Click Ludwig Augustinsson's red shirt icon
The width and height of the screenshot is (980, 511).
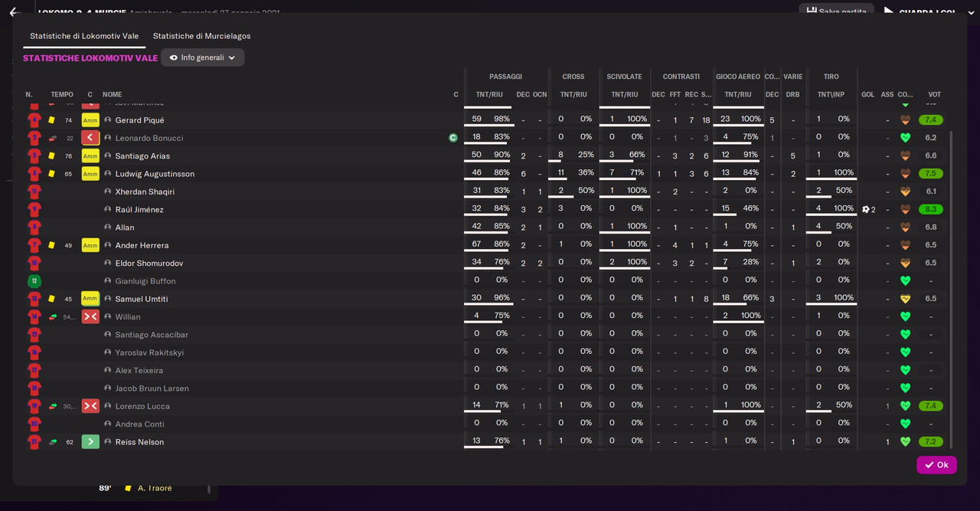[x=34, y=174]
